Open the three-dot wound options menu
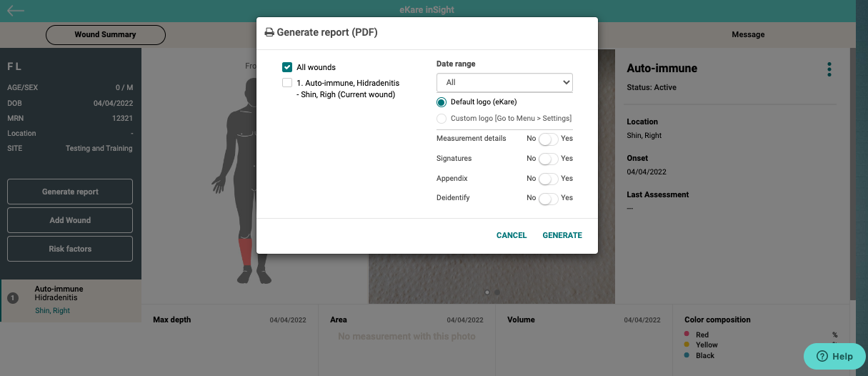The width and height of the screenshot is (868, 376). tap(829, 69)
